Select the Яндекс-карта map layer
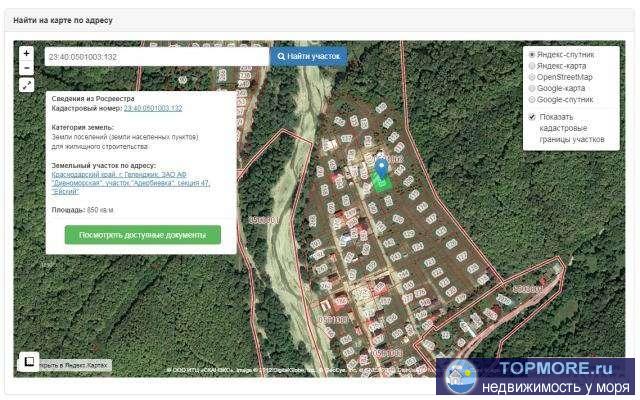The width and height of the screenshot is (640, 400). click(532, 66)
